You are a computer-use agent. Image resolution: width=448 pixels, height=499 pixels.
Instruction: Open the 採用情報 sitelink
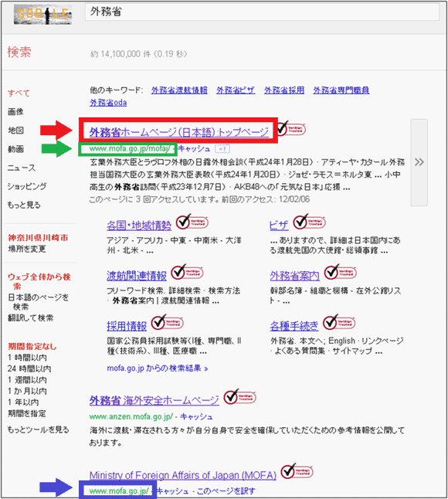pos(127,326)
